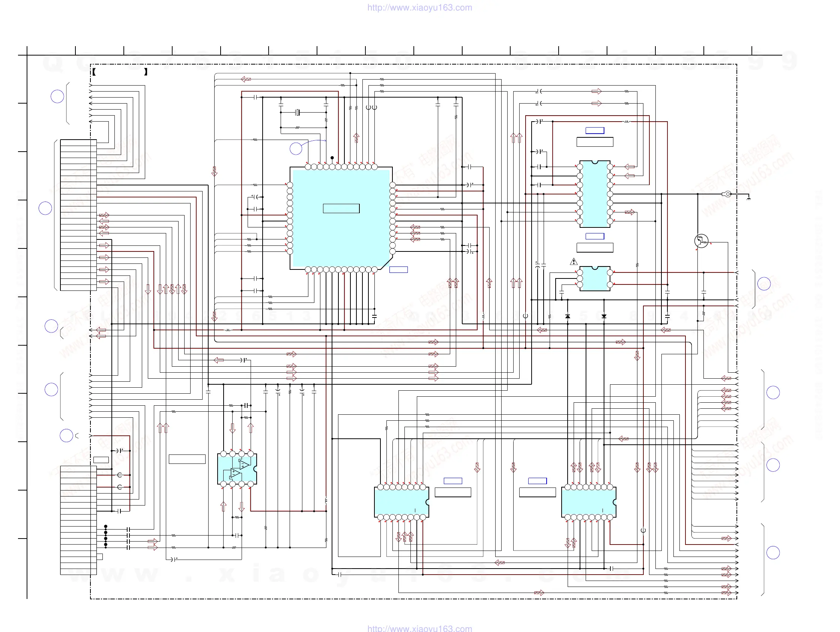The width and height of the screenshot is (840, 632).
Task: Click the small 8-pin IC below warning triangle
Action: (x=595, y=278)
